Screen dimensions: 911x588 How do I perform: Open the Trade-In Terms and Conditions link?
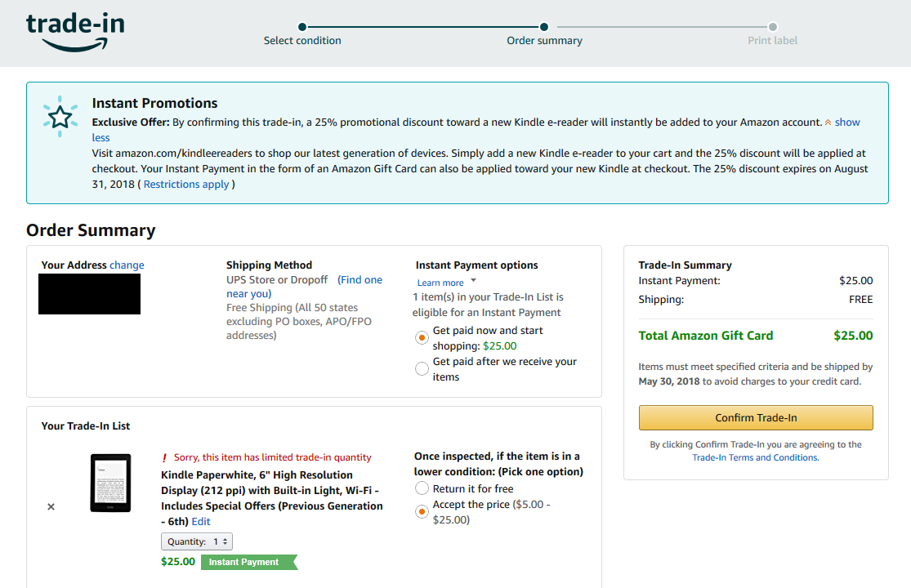coord(755,458)
